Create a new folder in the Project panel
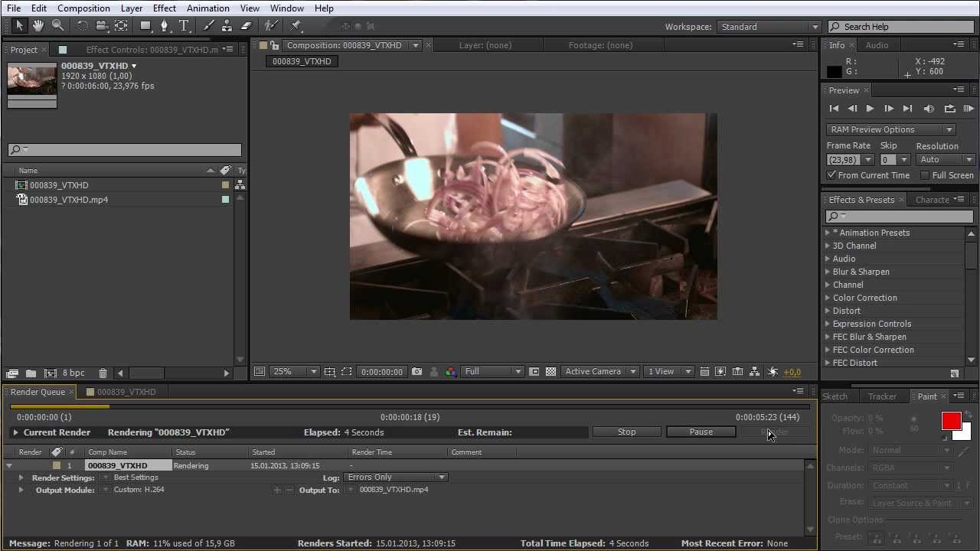 tap(31, 373)
